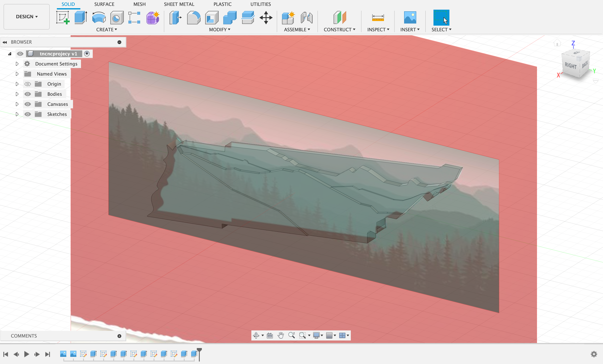Activate the Extrude tool
This screenshot has width=603, height=364.
80,17
